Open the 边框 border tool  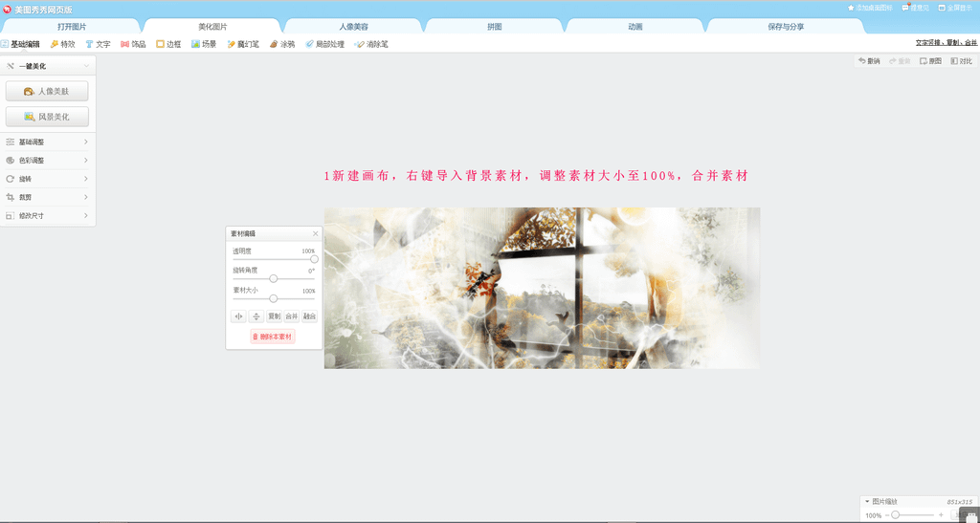click(168, 44)
